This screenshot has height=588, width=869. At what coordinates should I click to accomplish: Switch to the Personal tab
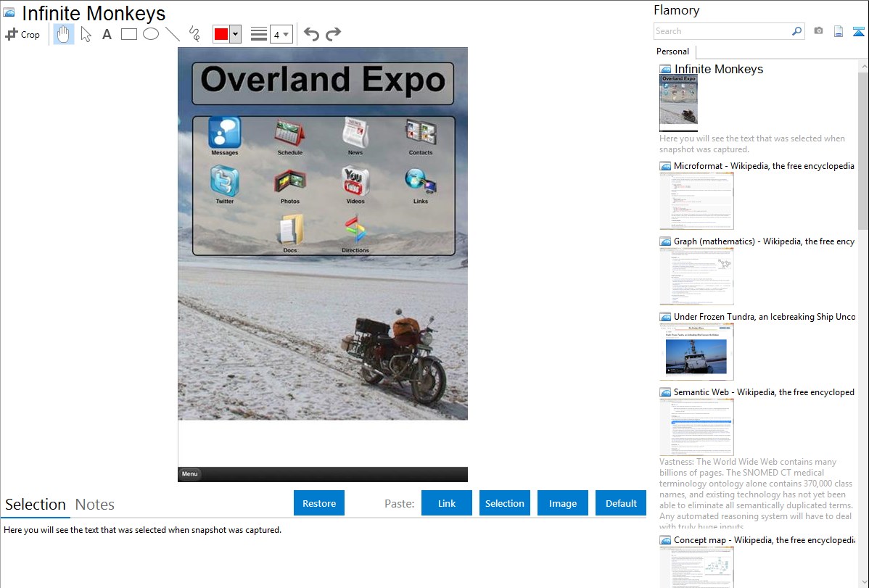(x=673, y=51)
